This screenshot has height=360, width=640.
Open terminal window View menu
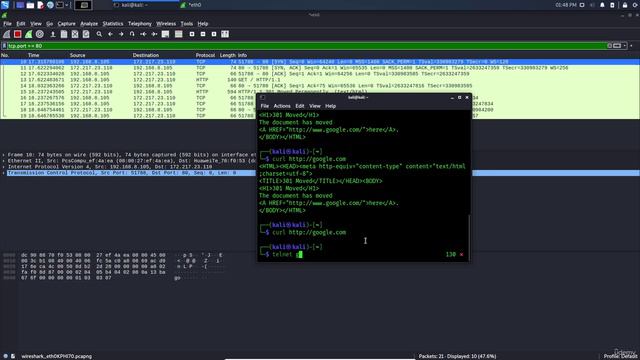tap(315, 106)
